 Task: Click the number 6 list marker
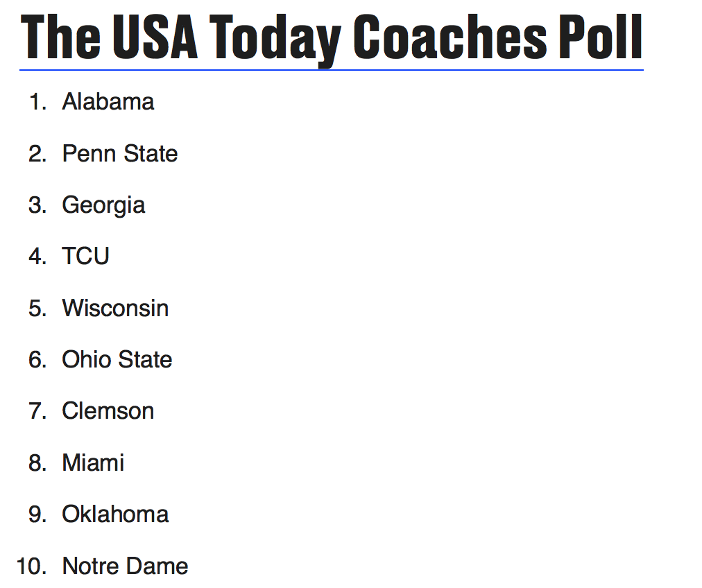pos(37,359)
